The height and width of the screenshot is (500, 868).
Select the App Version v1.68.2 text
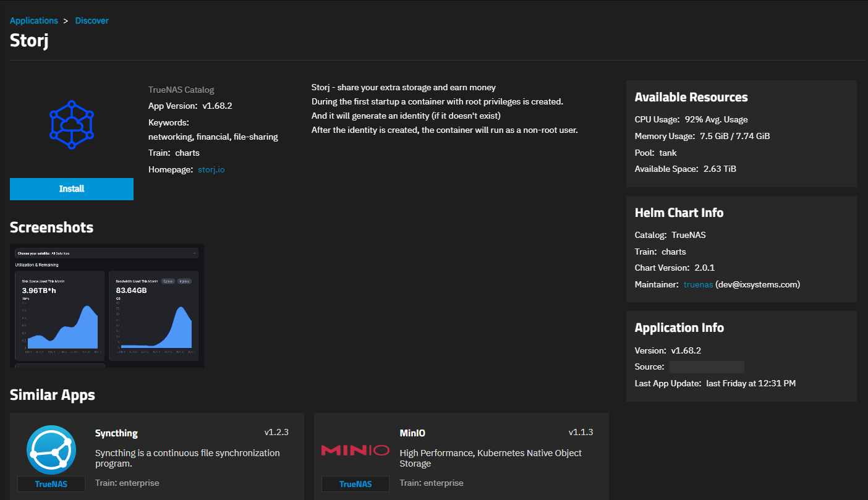(x=190, y=106)
